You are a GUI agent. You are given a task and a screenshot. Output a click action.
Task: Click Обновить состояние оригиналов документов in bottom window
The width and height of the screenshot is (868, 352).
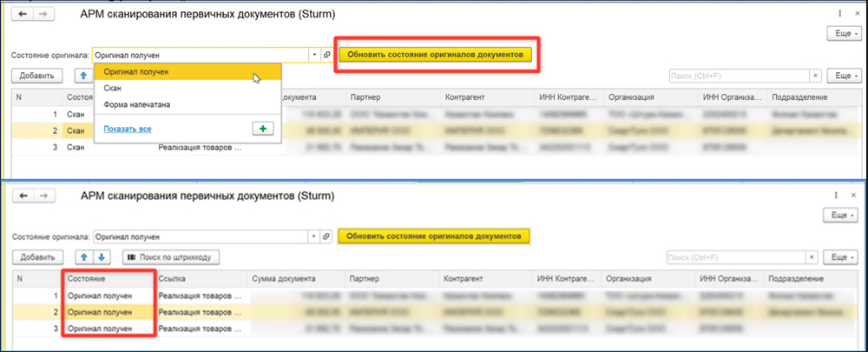pos(433,236)
